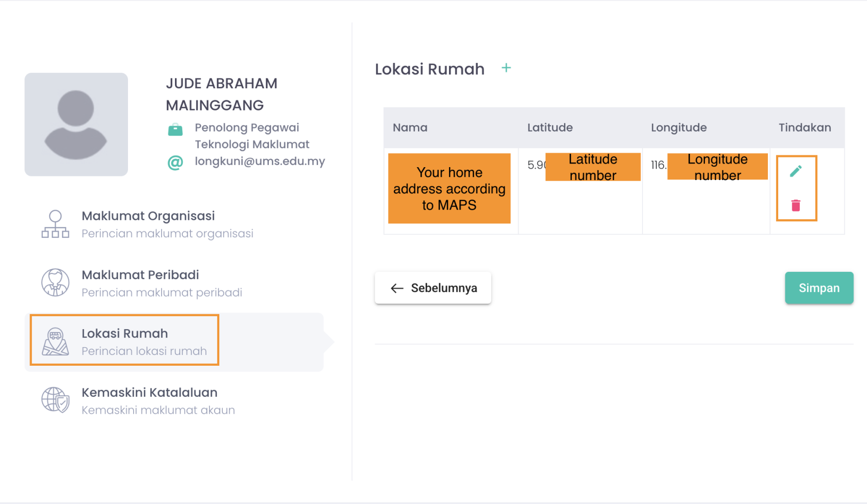Click the person icon next to Maklumat Peribadi
Image resolution: width=867 pixels, height=504 pixels.
tap(55, 282)
